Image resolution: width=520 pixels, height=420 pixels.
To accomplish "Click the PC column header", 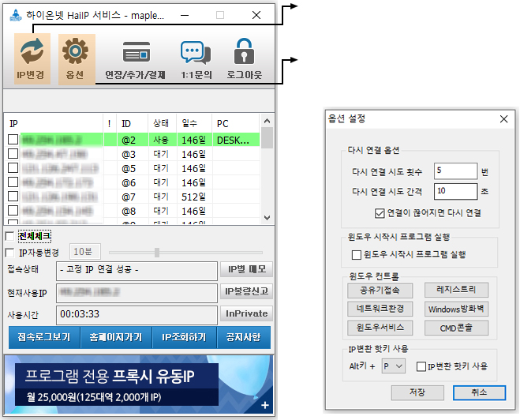I will pyautogui.click(x=235, y=123).
